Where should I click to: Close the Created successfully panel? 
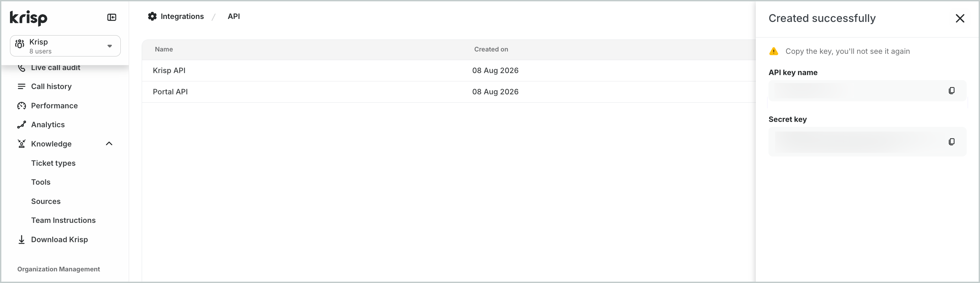(959, 18)
